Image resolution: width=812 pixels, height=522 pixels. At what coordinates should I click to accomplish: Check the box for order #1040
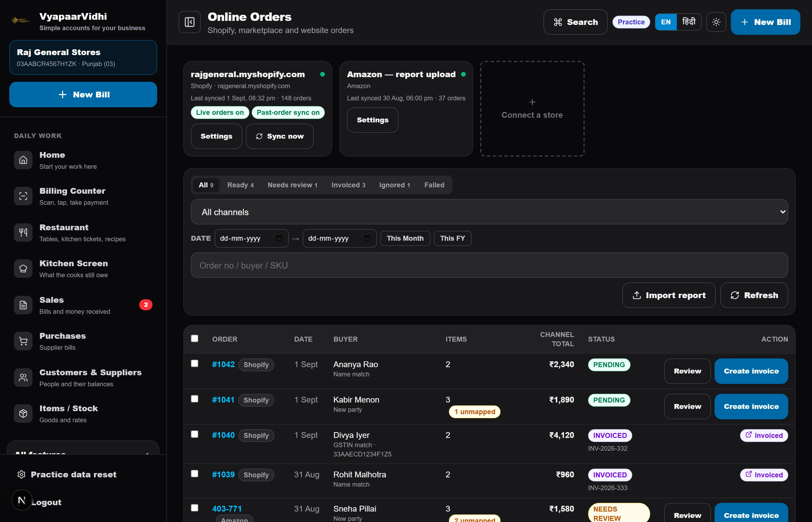(195, 434)
